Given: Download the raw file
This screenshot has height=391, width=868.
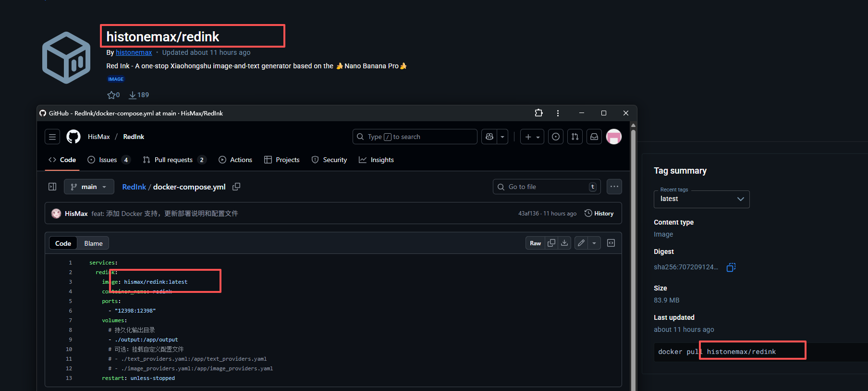Looking at the screenshot, I should click(564, 243).
